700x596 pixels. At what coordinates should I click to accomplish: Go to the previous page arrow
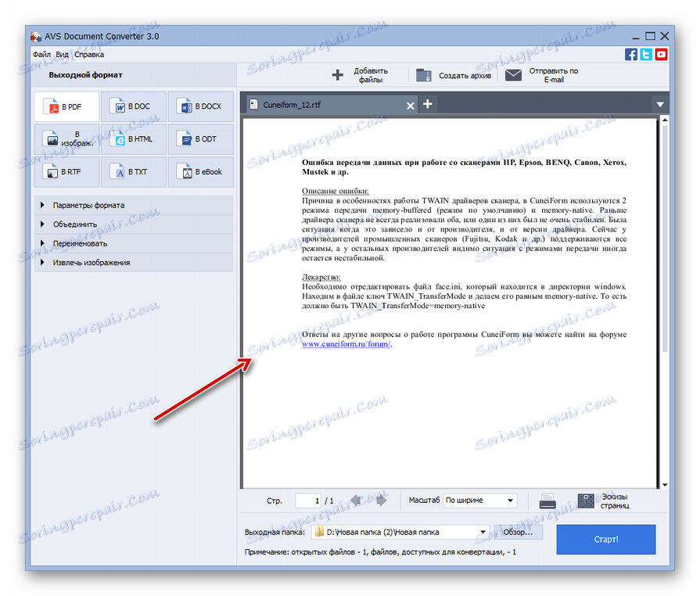point(356,501)
